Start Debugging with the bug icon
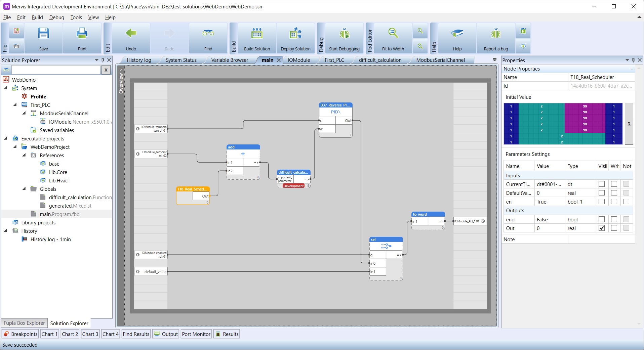The image size is (644, 350). tap(344, 34)
